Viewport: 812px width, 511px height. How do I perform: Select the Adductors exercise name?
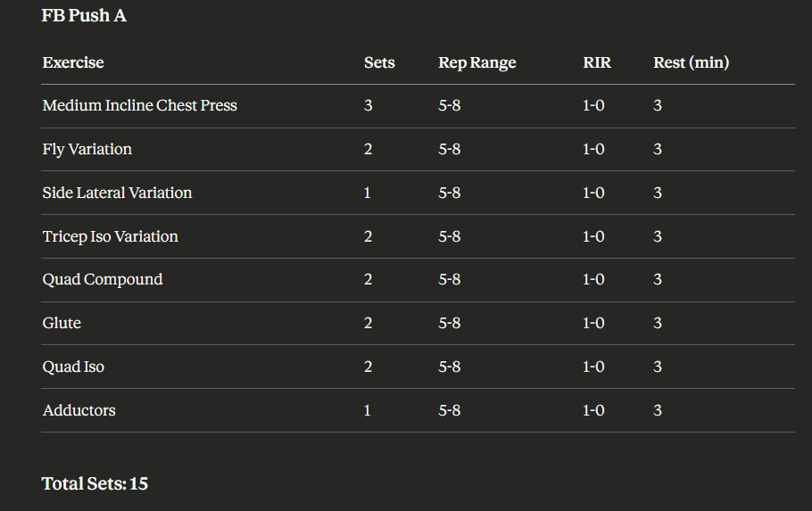coord(79,410)
